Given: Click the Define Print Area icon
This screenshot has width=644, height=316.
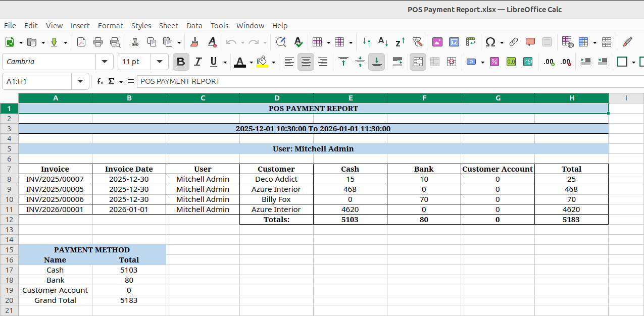Looking at the screenshot, I should [567, 42].
